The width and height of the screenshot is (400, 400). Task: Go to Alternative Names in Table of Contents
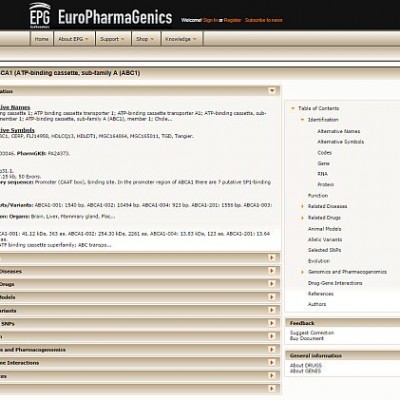click(339, 131)
